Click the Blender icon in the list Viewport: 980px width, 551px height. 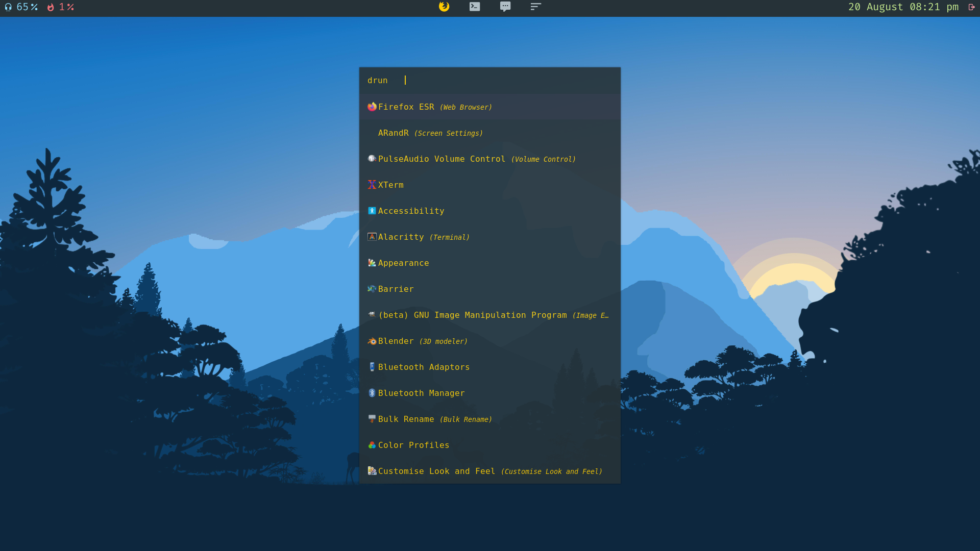[x=372, y=341]
